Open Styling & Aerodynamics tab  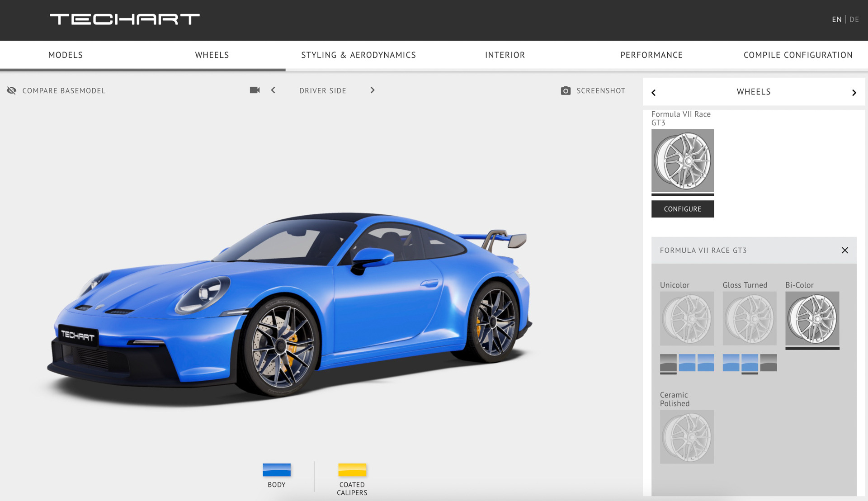click(359, 55)
